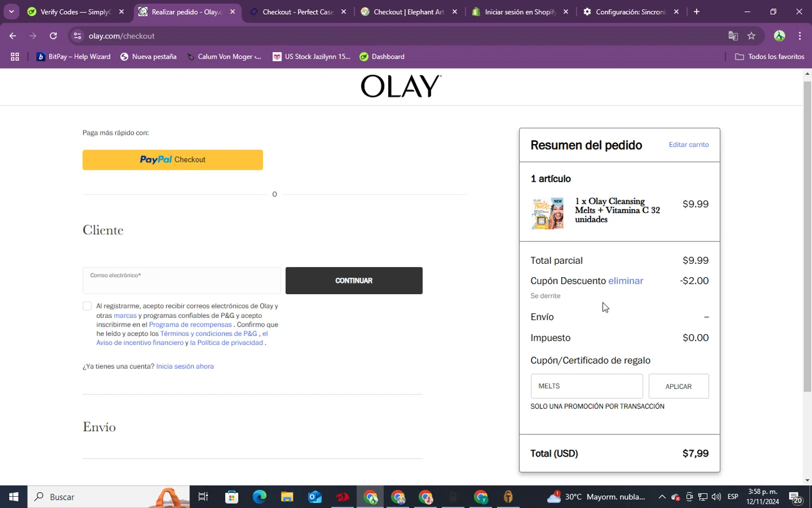Open the apps grid in bookmarks bar

pos(15,56)
